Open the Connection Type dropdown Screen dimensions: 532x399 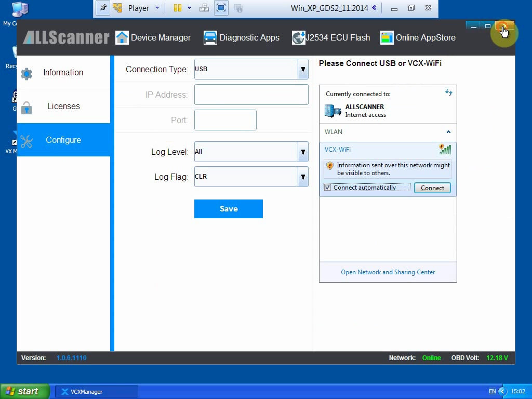coord(303,69)
